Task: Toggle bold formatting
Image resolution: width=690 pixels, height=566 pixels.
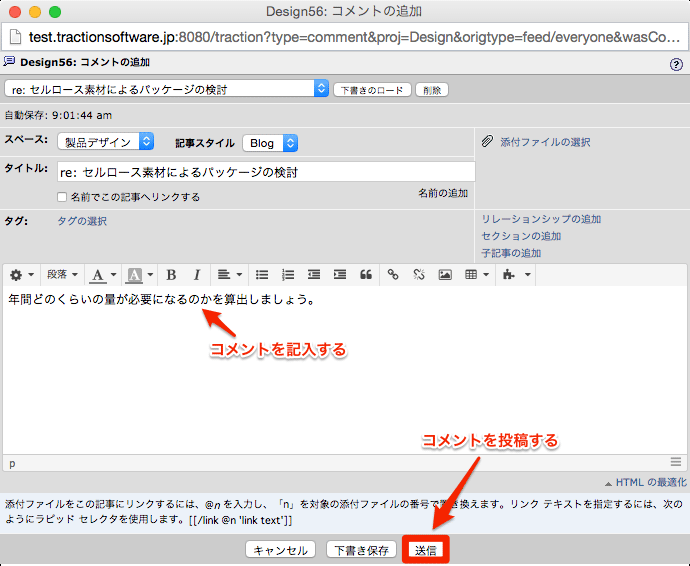Action: 171,275
